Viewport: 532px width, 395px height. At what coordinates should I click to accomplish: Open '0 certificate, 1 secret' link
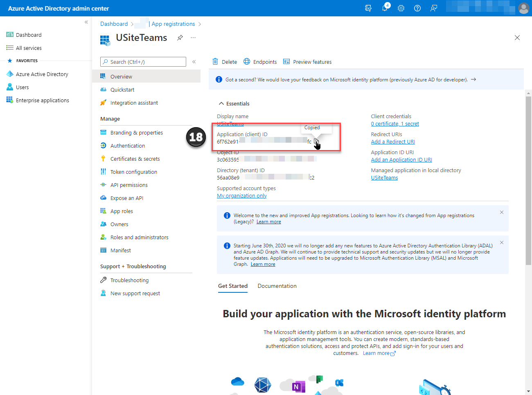pos(395,123)
